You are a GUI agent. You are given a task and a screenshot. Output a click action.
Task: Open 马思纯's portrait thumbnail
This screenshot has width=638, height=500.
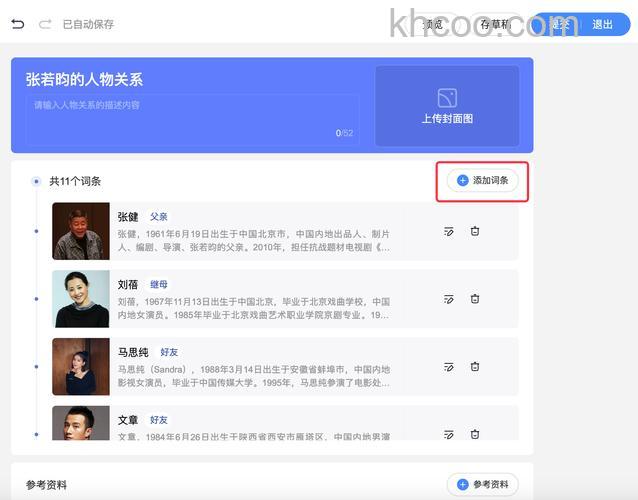[81, 367]
